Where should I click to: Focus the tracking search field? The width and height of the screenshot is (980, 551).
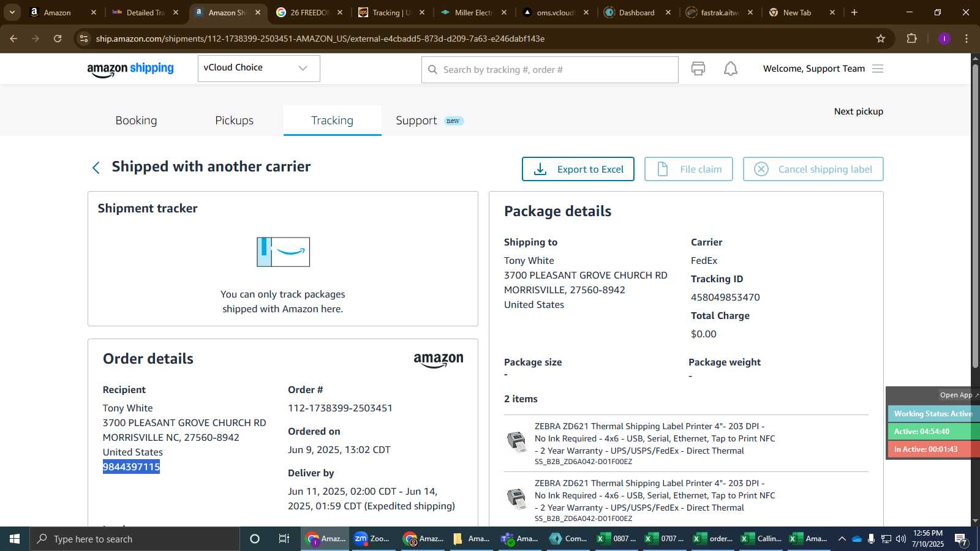[x=549, y=70]
